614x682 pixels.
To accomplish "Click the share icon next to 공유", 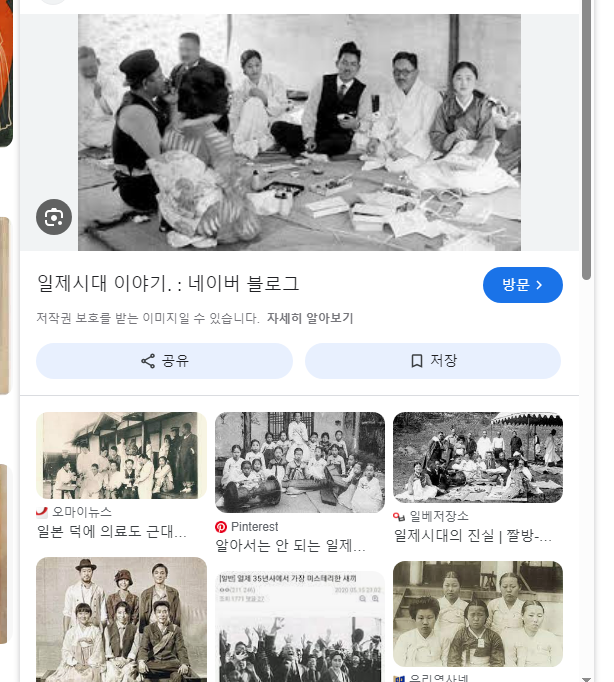I will point(148,361).
